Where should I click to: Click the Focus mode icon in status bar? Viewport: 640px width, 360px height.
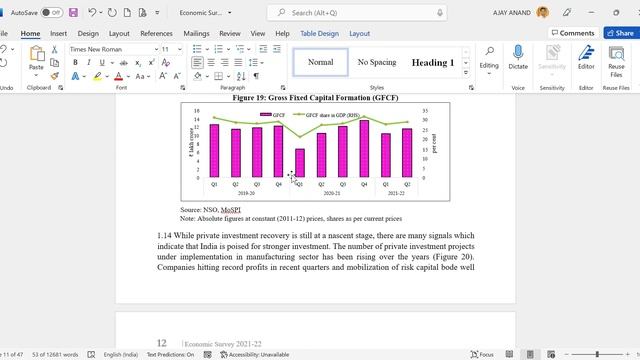[x=482, y=354]
